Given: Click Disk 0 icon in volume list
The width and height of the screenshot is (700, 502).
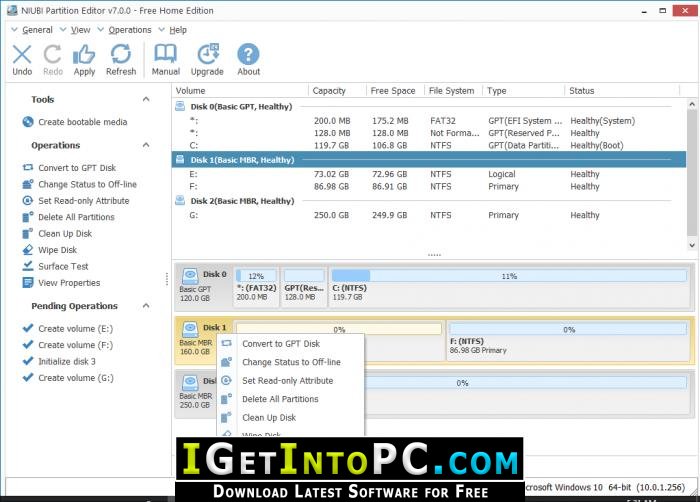Looking at the screenshot, I should [180, 106].
